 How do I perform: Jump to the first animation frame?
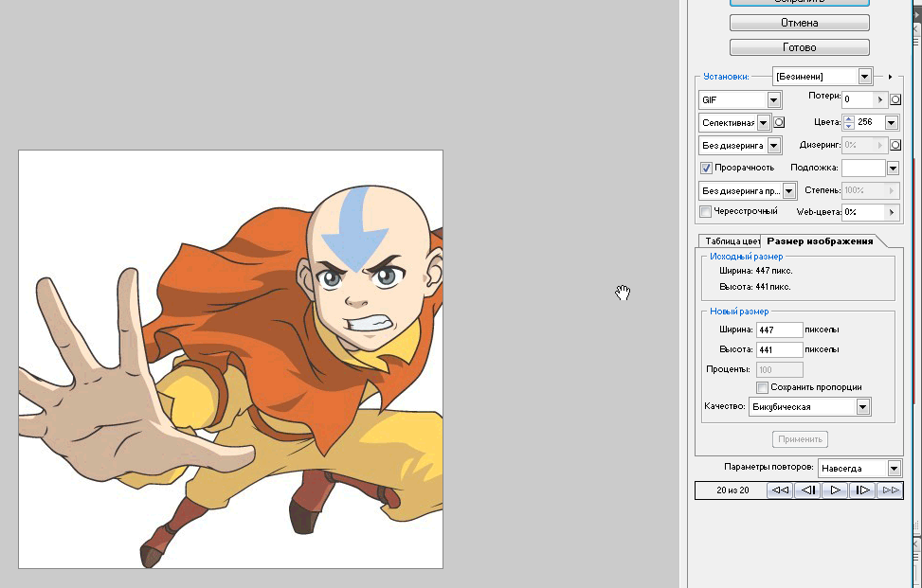click(780, 490)
